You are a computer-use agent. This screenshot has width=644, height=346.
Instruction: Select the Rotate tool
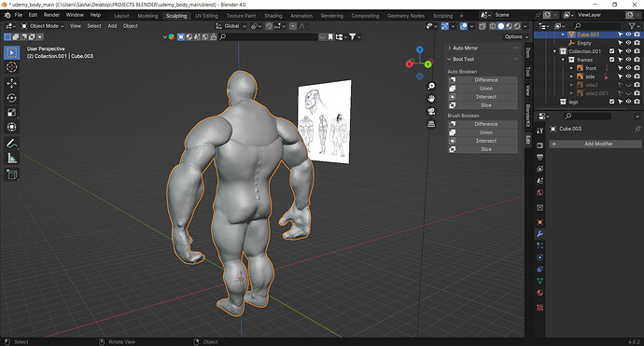click(11, 98)
